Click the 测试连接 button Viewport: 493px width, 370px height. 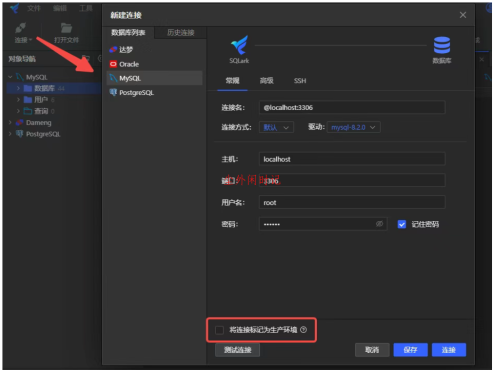237,350
